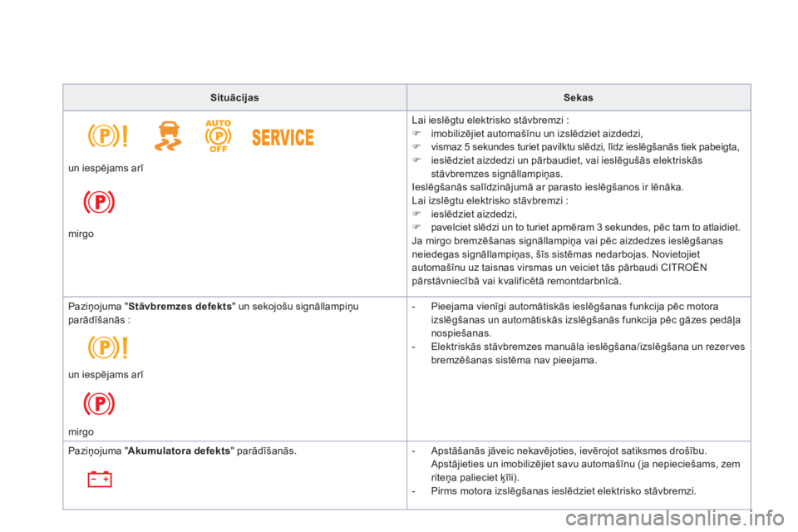
Task: Click the Sekas column header
Action: click(579, 98)
